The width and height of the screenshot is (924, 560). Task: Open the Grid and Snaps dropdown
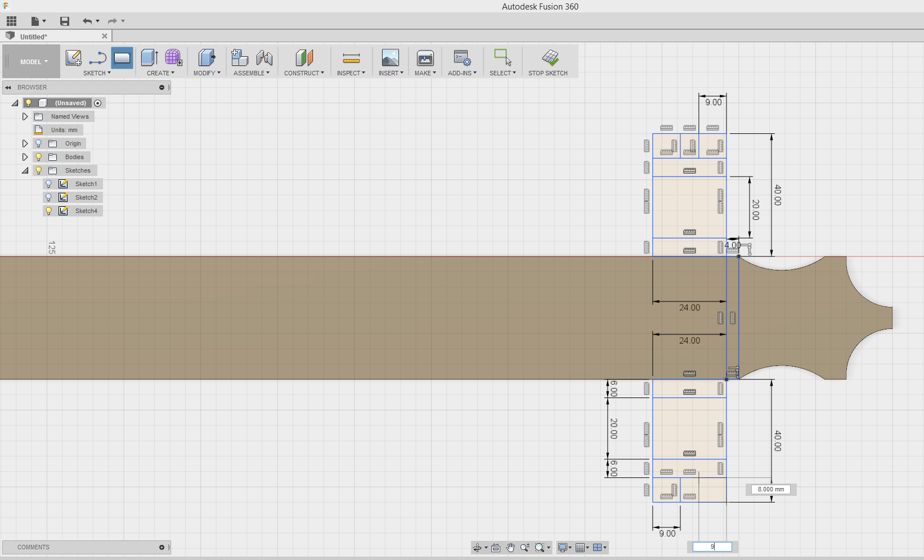582,548
